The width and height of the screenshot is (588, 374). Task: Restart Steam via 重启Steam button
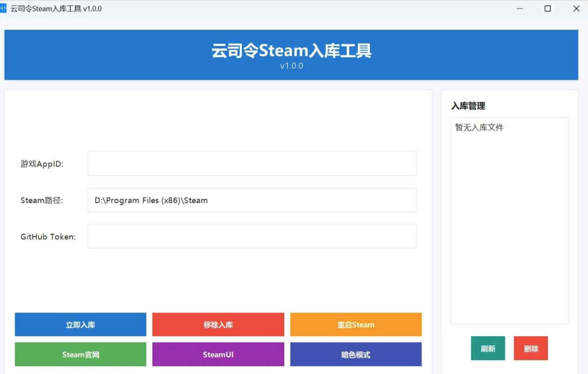point(356,325)
